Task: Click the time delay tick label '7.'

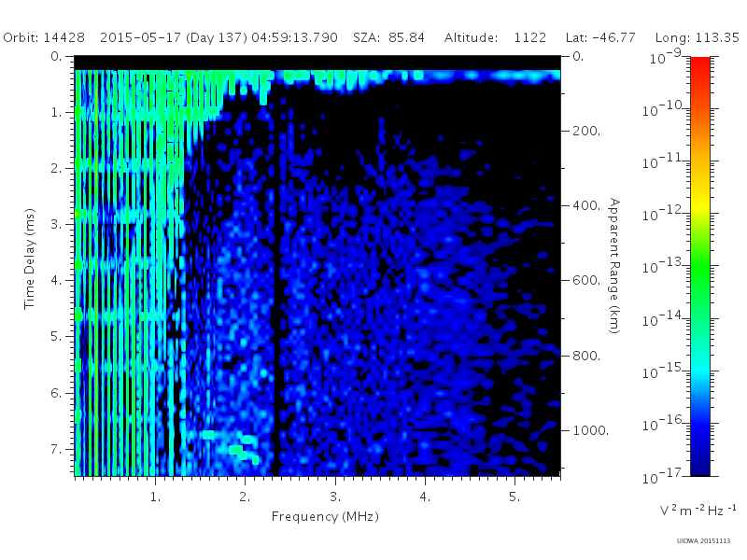Action: (57, 450)
